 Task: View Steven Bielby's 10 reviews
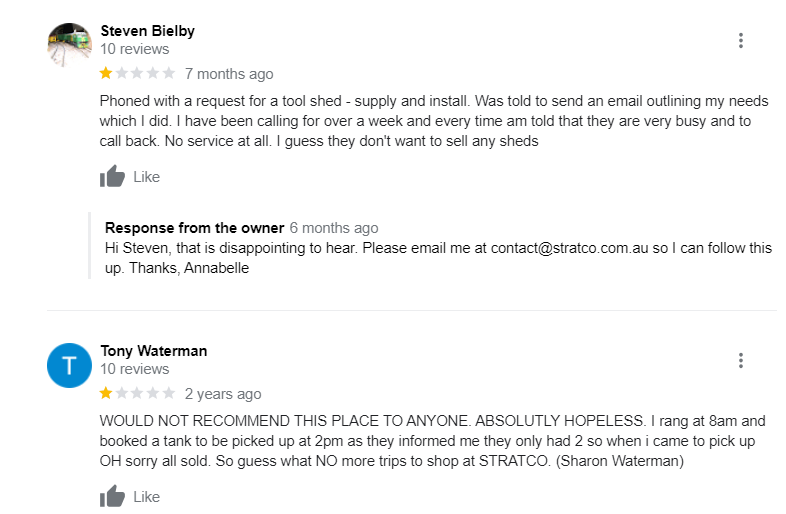(x=134, y=49)
